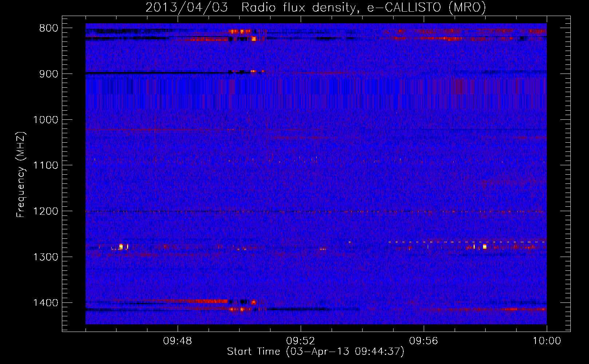Click the 1000 frequency axis label
This screenshot has width=589, height=364.
[x=46, y=120]
